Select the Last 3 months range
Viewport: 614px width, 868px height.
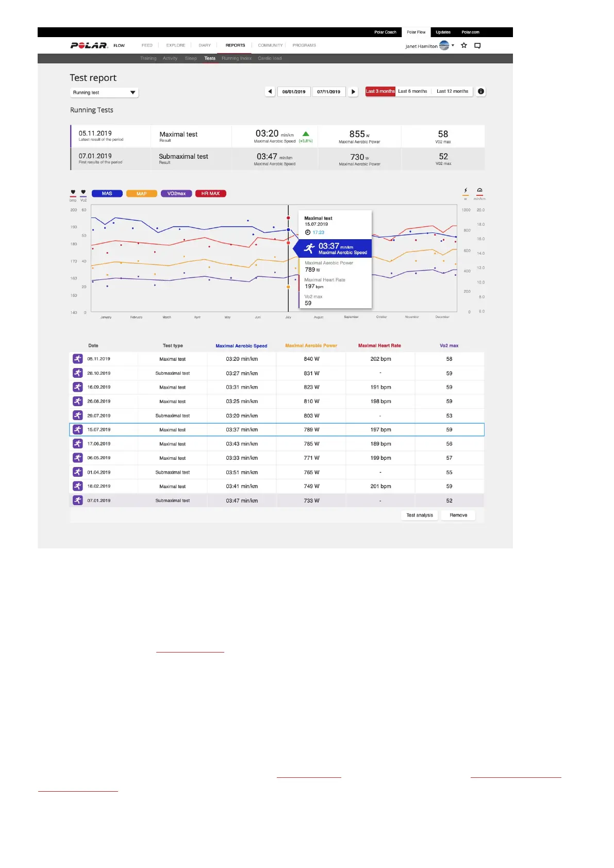pos(380,91)
